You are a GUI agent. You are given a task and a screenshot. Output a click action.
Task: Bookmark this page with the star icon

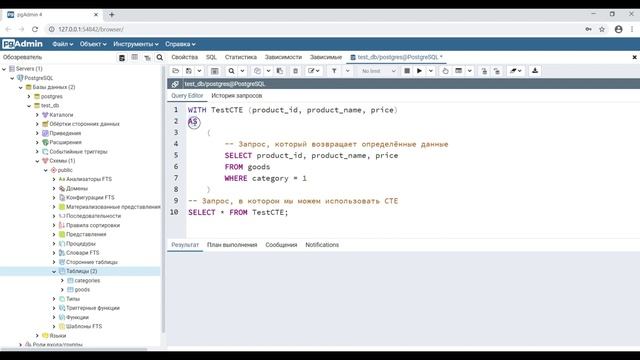(x=602, y=29)
